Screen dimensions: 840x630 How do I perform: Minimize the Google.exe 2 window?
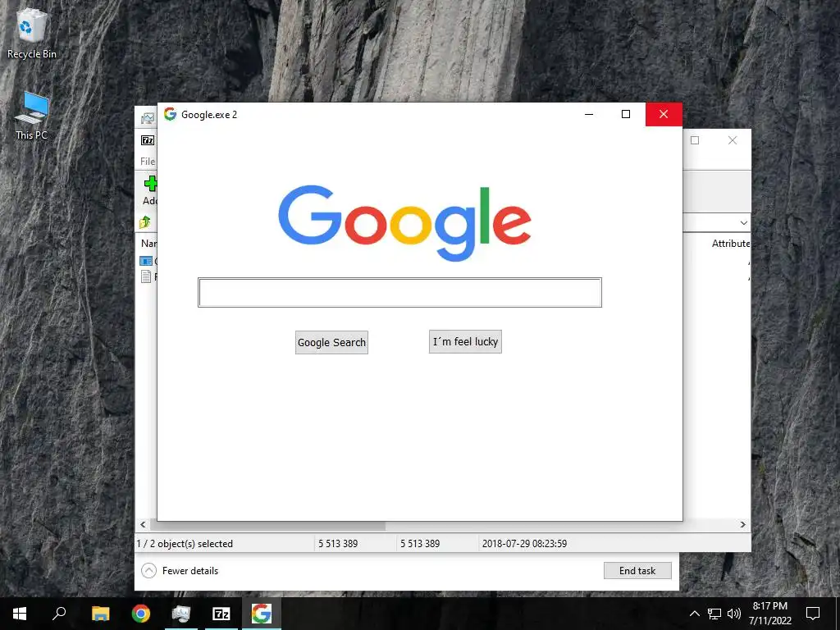589,114
